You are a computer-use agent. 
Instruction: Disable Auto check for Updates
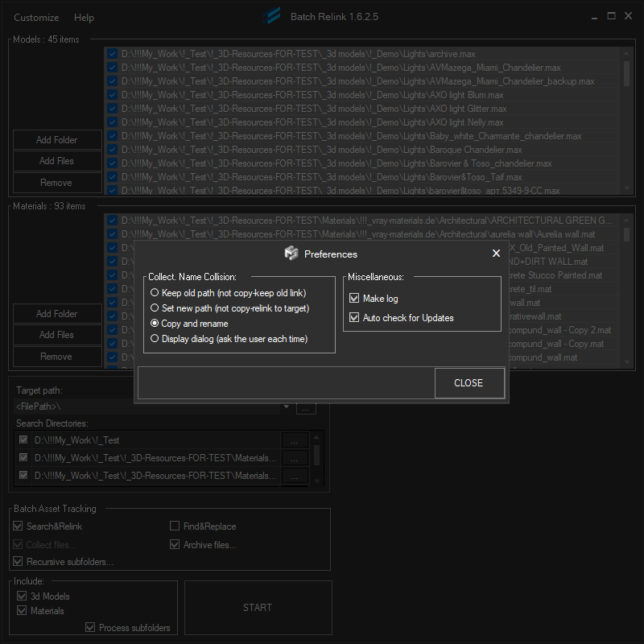click(x=354, y=317)
